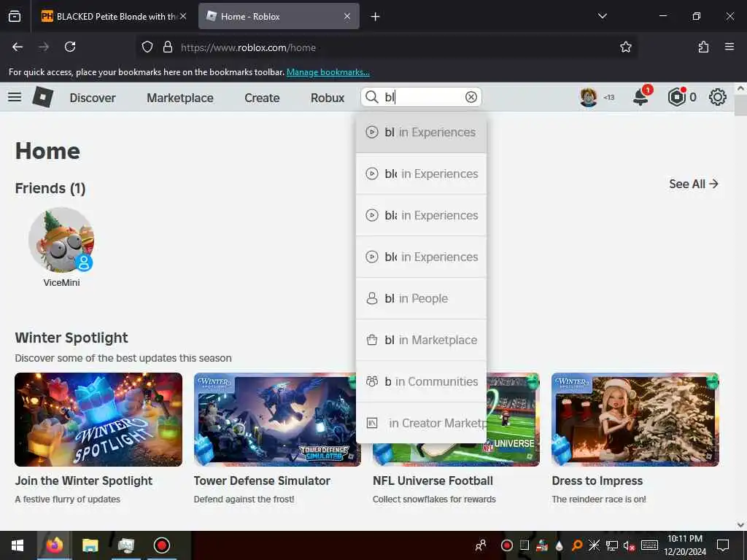Open the Robux page
Image resolution: width=747 pixels, height=560 pixels.
[328, 98]
